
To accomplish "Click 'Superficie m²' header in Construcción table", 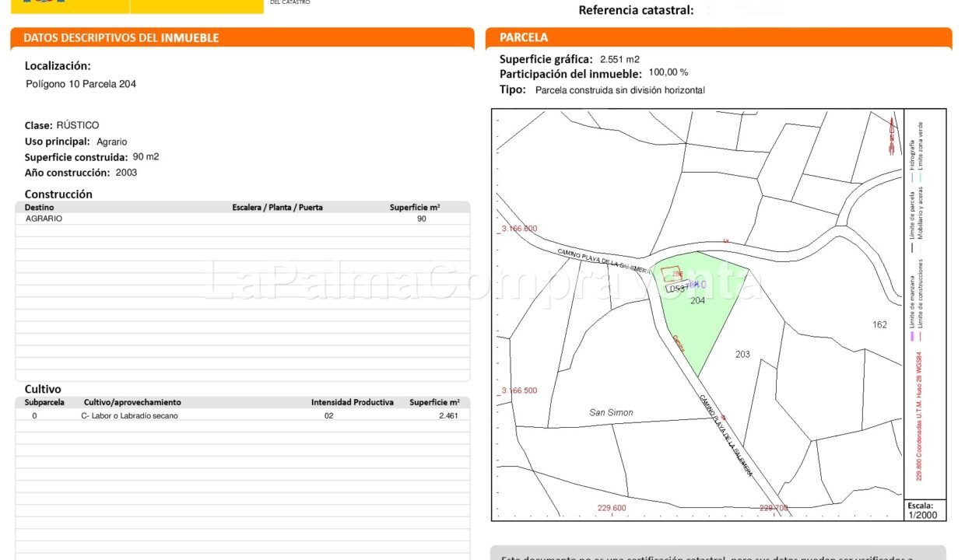I will [x=415, y=208].
